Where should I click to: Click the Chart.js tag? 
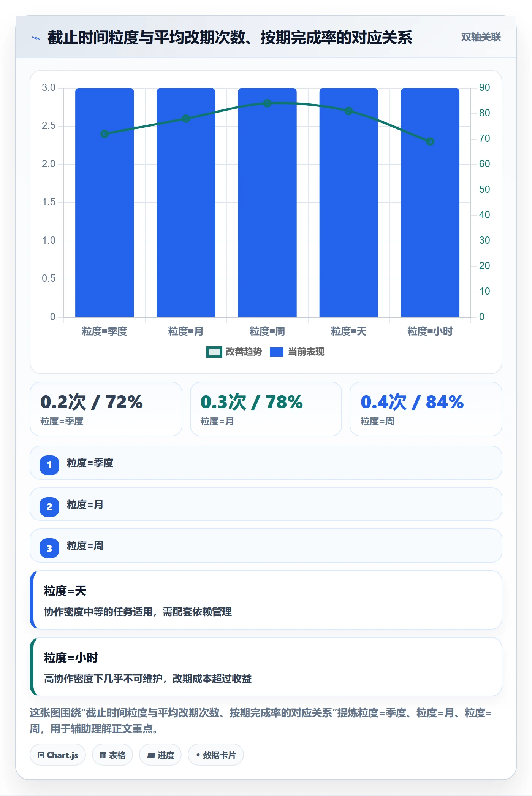(x=58, y=755)
